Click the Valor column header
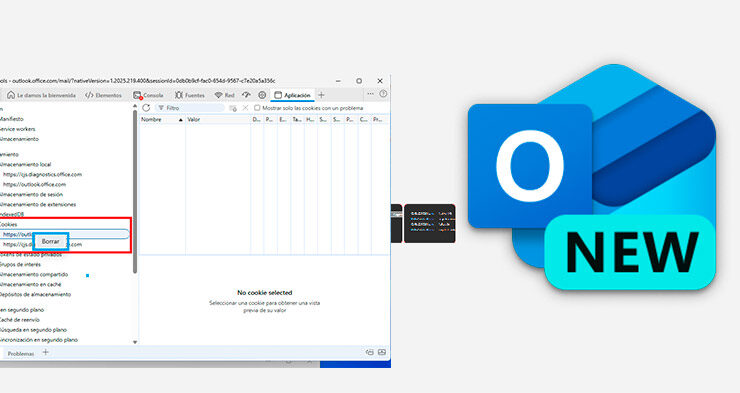The image size is (740, 393). pyautogui.click(x=218, y=120)
